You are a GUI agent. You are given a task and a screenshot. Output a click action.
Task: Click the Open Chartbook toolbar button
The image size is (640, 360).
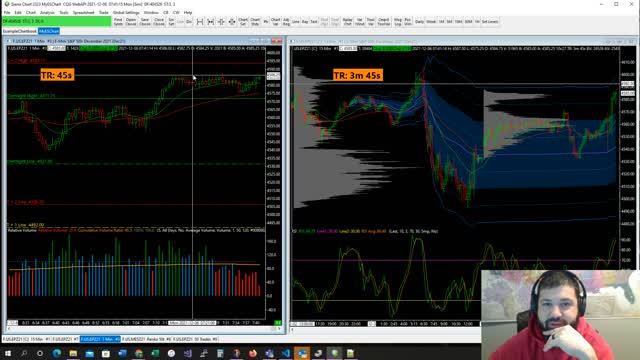point(131,22)
